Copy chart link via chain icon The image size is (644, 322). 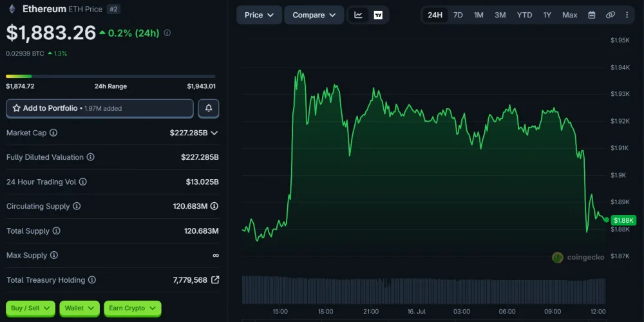tap(611, 15)
